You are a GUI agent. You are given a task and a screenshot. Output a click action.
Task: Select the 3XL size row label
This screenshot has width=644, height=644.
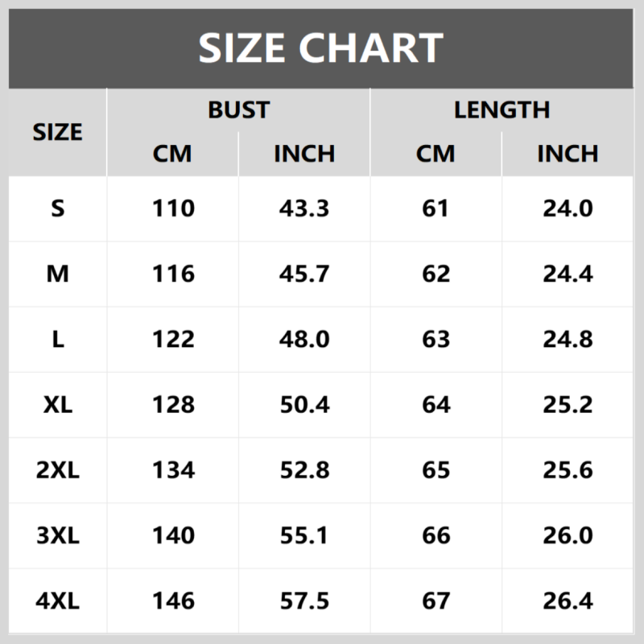[58, 535]
